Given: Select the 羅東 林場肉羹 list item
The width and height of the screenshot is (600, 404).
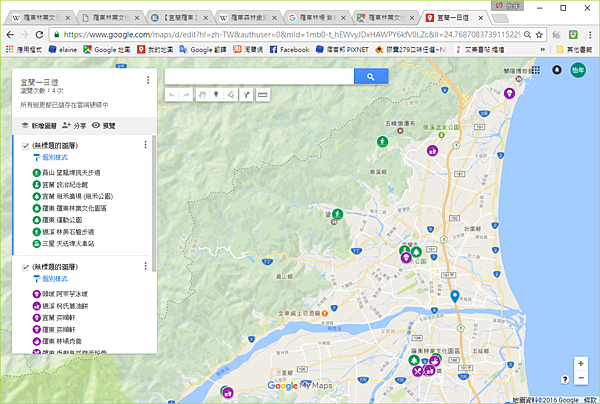Looking at the screenshot, I should click(x=57, y=341).
